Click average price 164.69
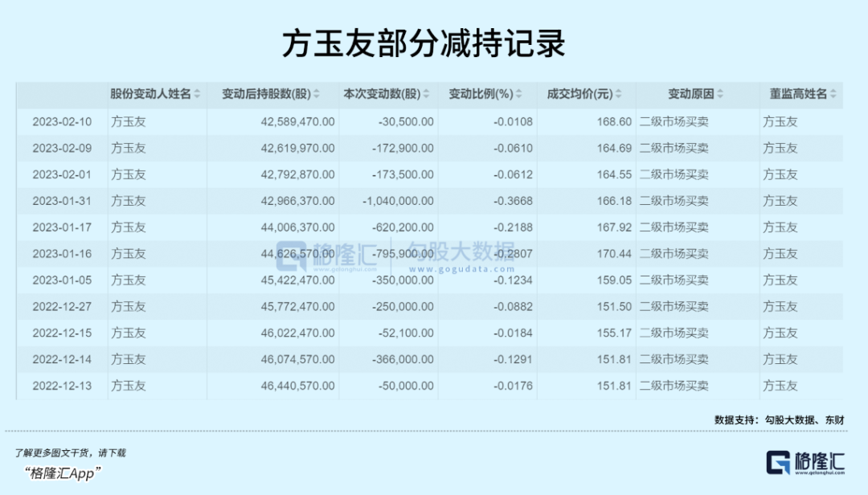 pos(614,149)
